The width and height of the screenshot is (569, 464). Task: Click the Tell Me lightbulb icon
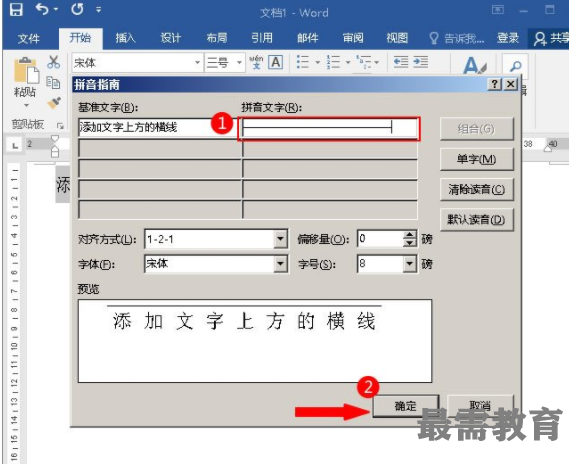(434, 38)
